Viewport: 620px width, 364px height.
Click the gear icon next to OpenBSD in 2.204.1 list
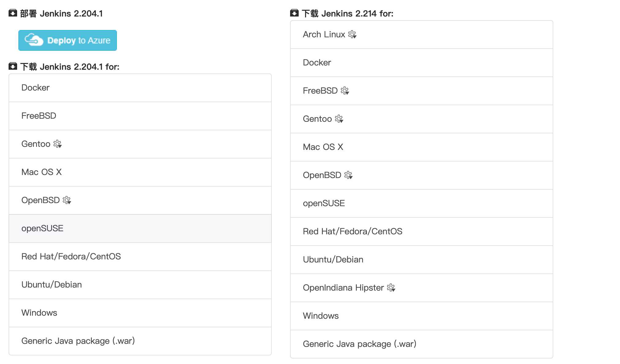pyautogui.click(x=67, y=200)
